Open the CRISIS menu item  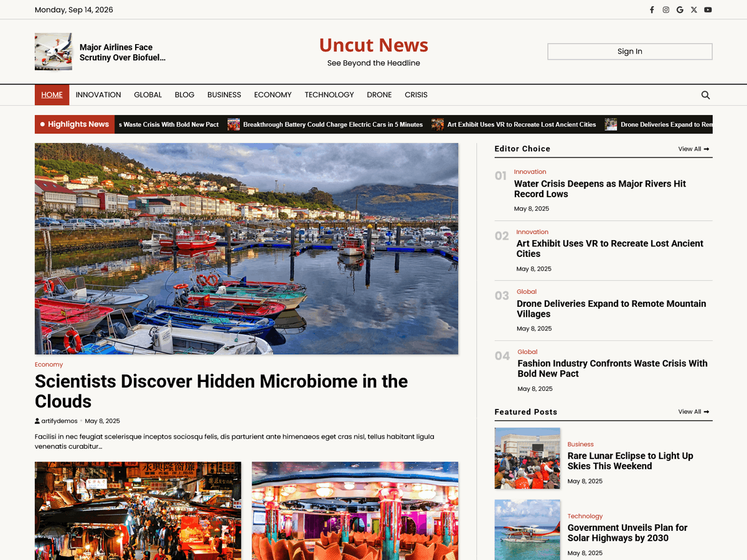pyautogui.click(x=416, y=95)
